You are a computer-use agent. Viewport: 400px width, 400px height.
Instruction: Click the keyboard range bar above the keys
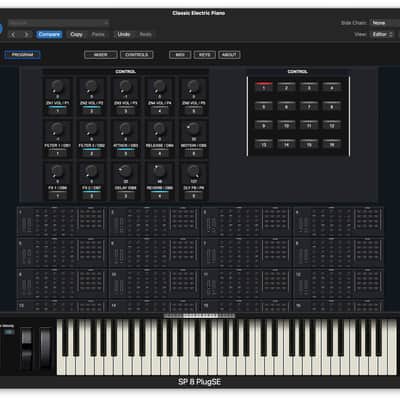click(199, 316)
